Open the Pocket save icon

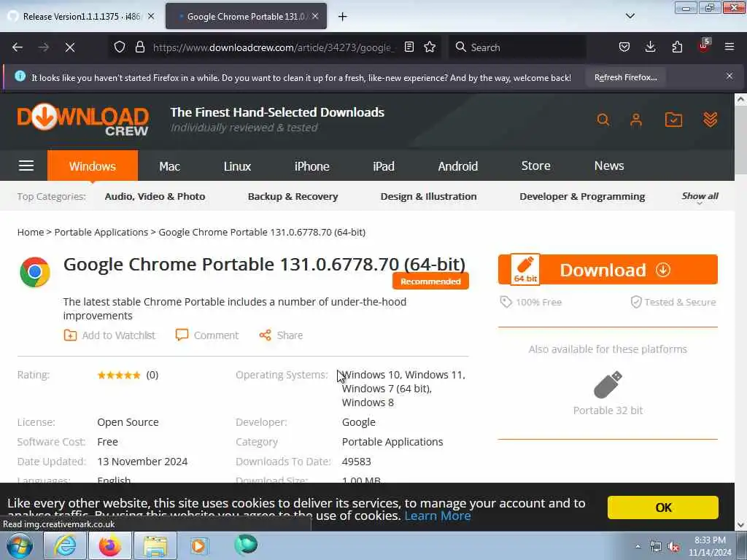click(624, 47)
